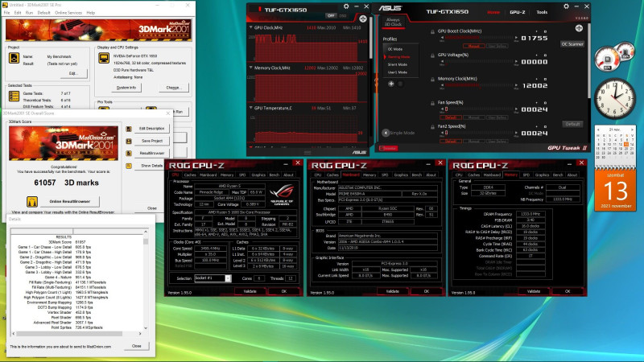Select Silent Mode profile
Image resolution: width=644 pixels, height=362 pixels.
coord(397,64)
